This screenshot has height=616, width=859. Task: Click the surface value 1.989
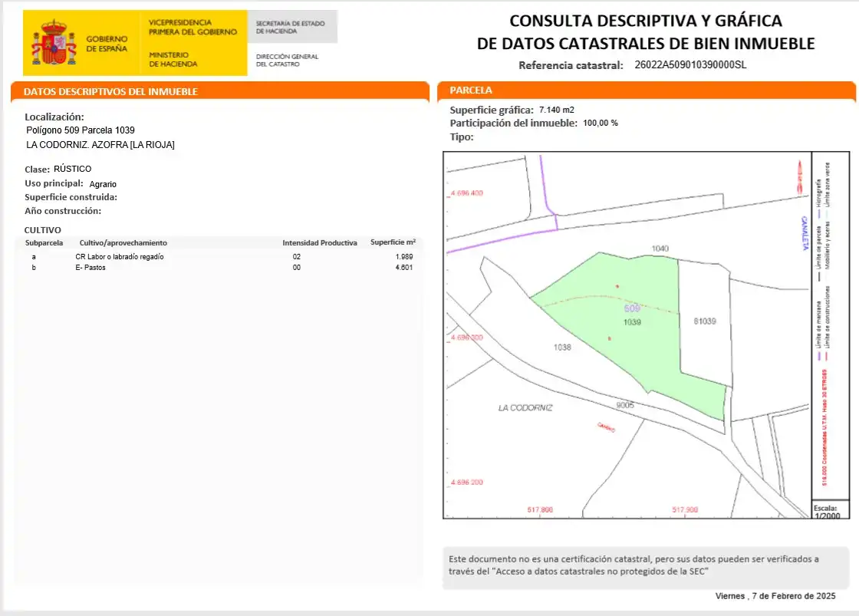404,256
